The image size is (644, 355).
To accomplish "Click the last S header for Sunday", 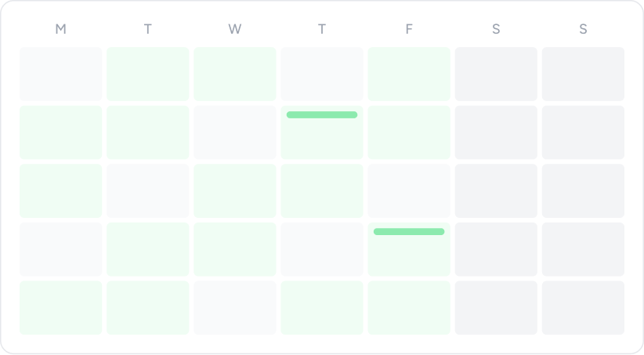I will point(583,29).
